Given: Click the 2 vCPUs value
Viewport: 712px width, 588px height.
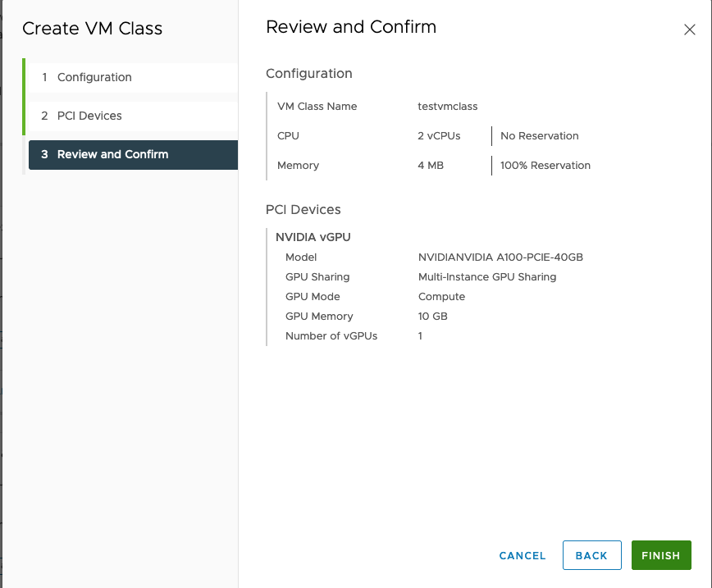Looking at the screenshot, I should (439, 135).
